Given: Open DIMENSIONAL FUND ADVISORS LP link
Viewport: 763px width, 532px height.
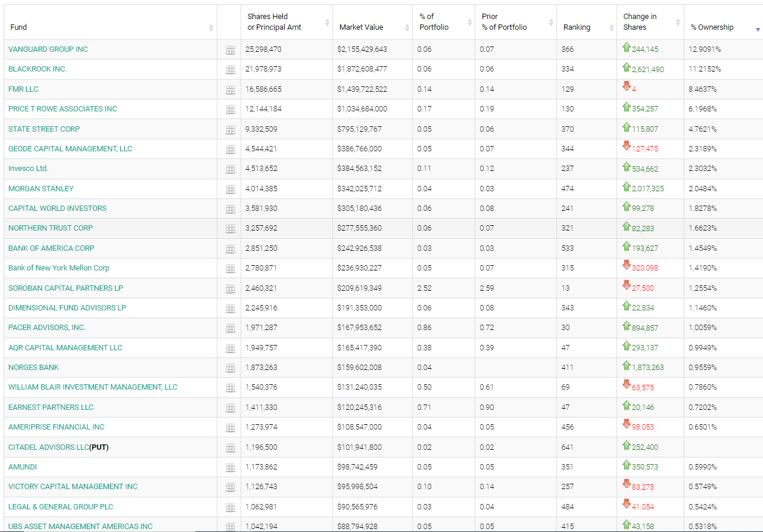Looking at the screenshot, I should pos(67,308).
